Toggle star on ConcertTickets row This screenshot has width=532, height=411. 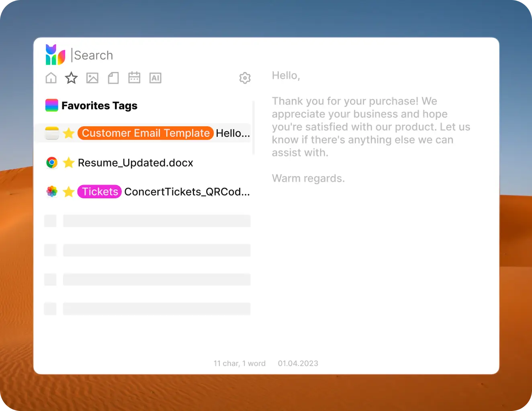(69, 191)
